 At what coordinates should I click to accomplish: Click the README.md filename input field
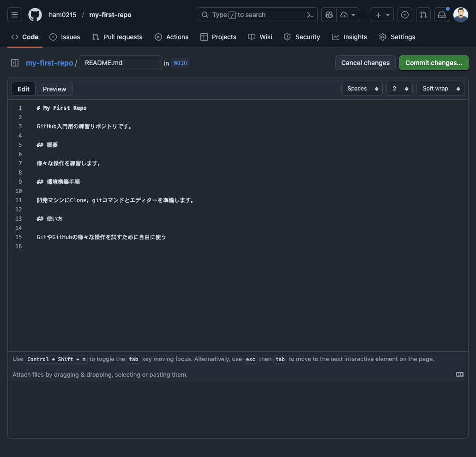[x=120, y=62]
